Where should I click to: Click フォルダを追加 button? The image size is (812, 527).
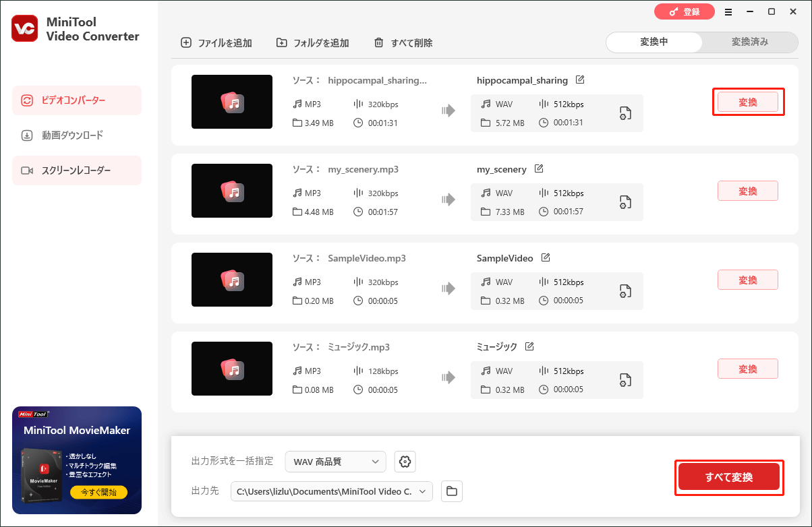[313, 42]
